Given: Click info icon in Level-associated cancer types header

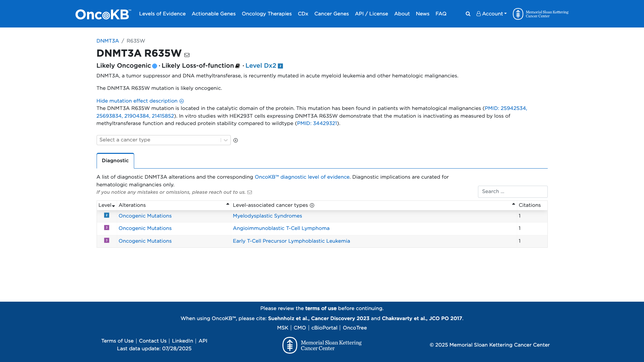Looking at the screenshot, I should coord(312,205).
